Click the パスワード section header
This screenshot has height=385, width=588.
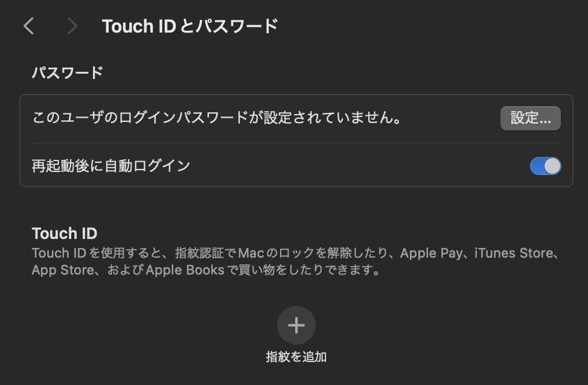[x=67, y=73]
